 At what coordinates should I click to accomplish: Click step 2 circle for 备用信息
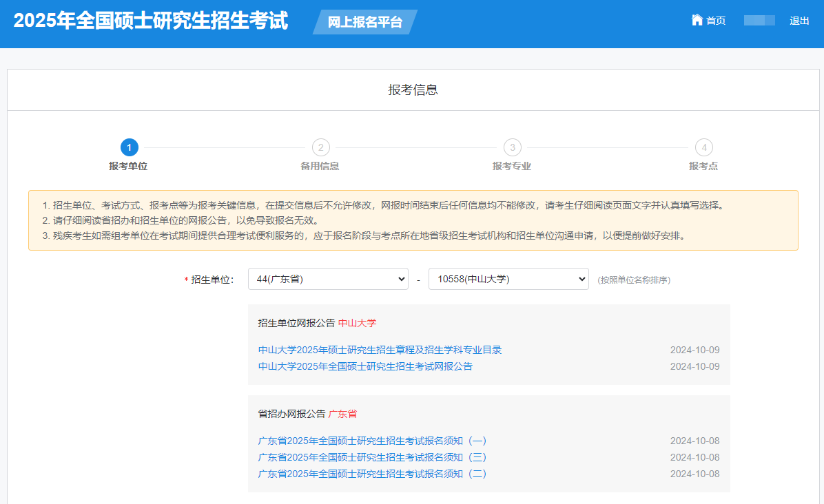pyautogui.click(x=320, y=147)
